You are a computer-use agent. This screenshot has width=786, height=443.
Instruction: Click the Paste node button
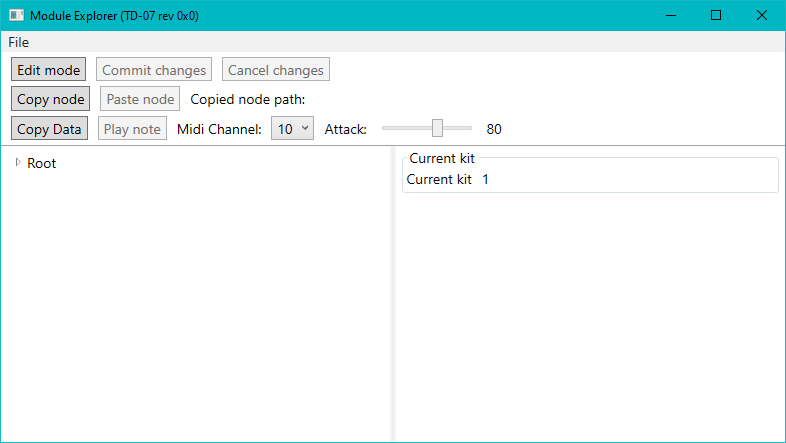[x=140, y=99]
